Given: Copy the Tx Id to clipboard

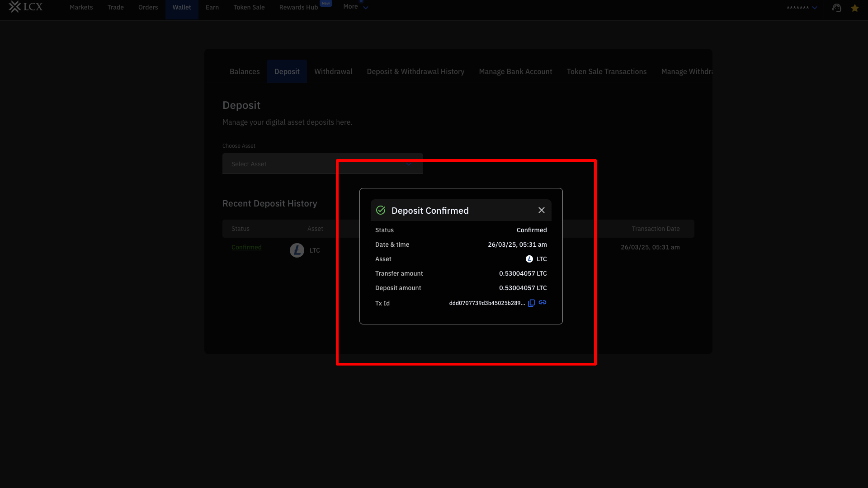Looking at the screenshot, I should point(532,303).
